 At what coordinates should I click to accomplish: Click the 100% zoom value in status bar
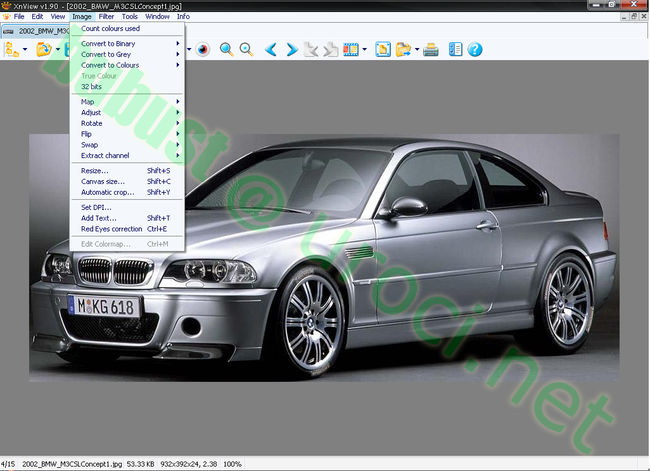tap(232, 464)
